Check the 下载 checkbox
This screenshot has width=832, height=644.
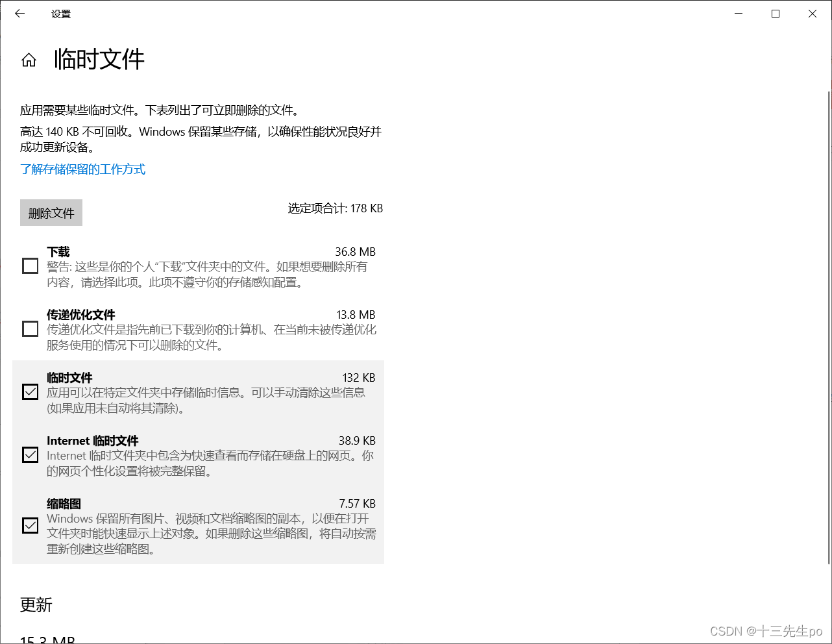[30, 266]
